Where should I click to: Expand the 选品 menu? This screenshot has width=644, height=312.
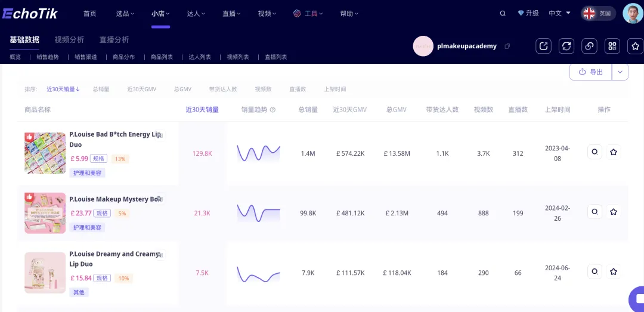click(125, 14)
